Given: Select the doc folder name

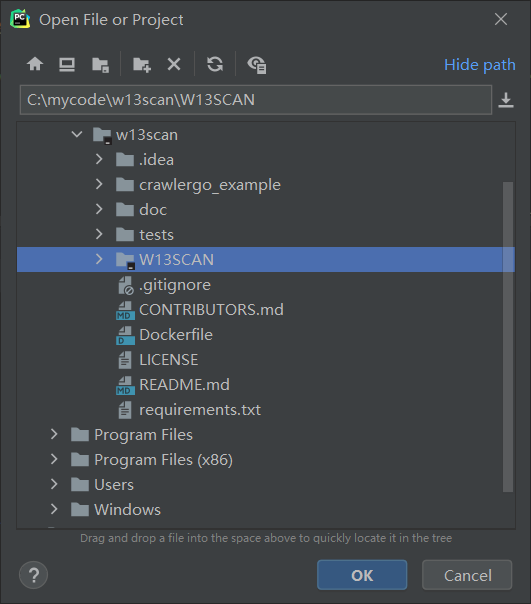Looking at the screenshot, I should click(153, 210).
